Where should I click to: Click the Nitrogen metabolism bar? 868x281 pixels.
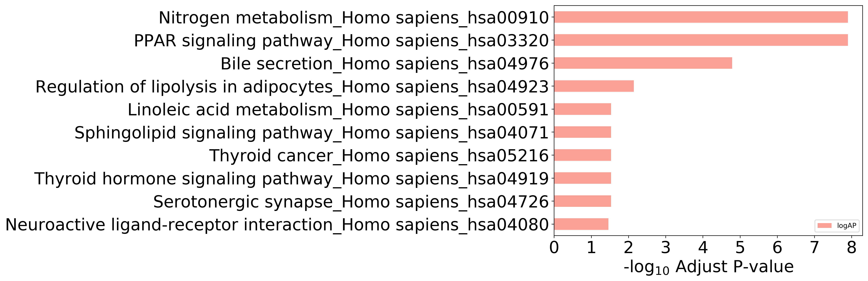(701, 17)
